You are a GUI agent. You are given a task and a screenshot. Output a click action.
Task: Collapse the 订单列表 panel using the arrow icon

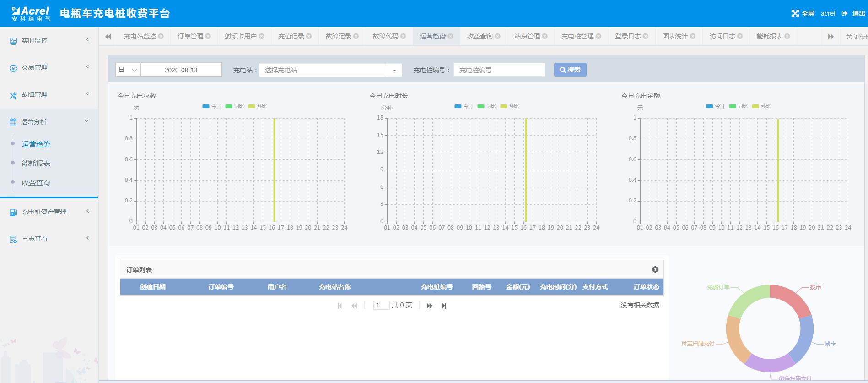655,269
